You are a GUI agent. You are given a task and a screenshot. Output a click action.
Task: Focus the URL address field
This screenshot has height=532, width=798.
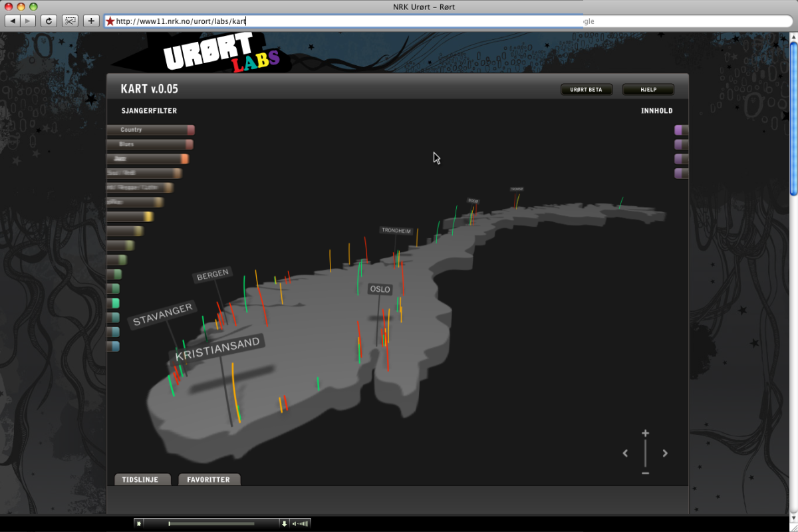pos(344,21)
